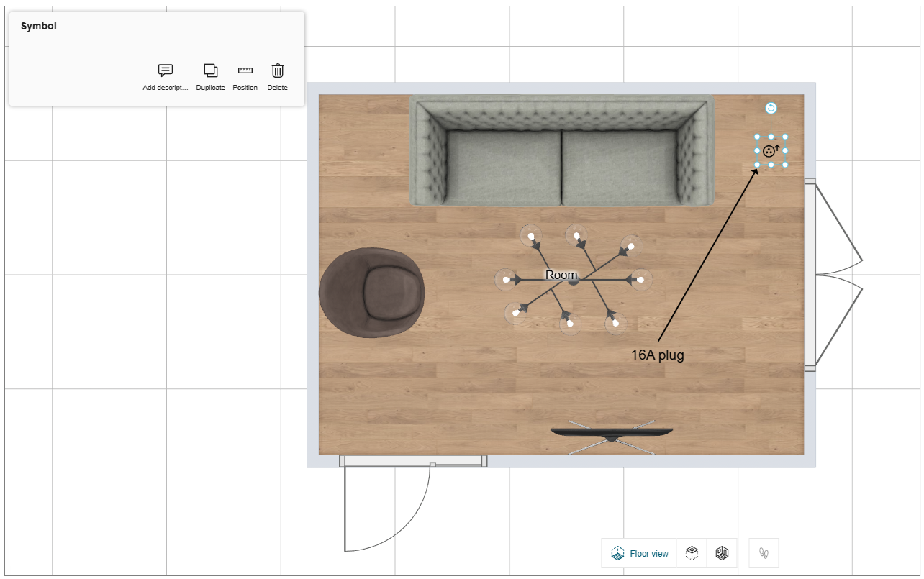Select the electrical socket symbol
The height and width of the screenshot is (579, 924).
point(769,151)
